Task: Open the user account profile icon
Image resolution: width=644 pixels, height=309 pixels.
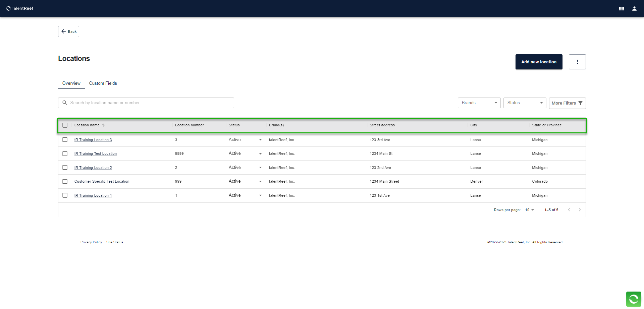Action: 634,9
